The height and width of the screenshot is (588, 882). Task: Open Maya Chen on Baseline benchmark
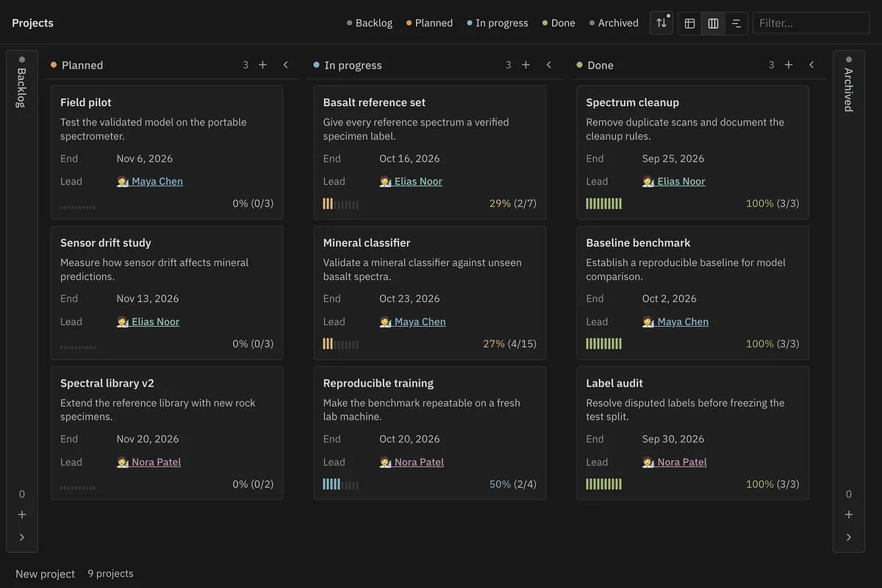[676, 321]
